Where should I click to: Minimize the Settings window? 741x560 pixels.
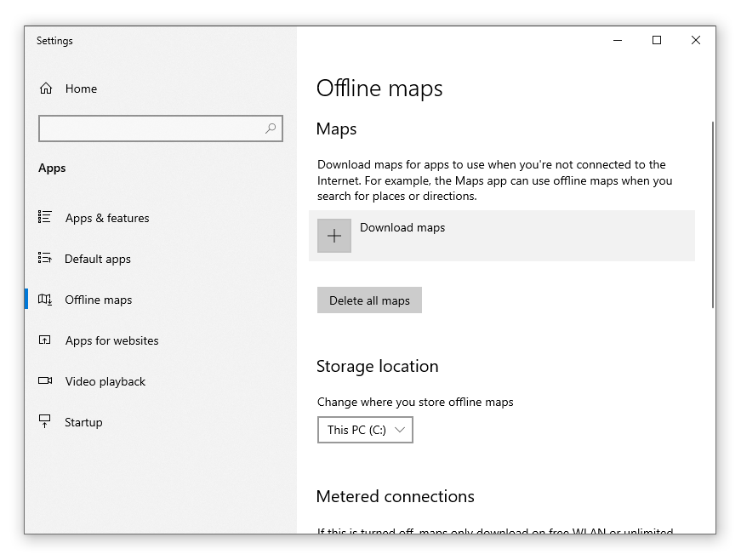(617, 40)
